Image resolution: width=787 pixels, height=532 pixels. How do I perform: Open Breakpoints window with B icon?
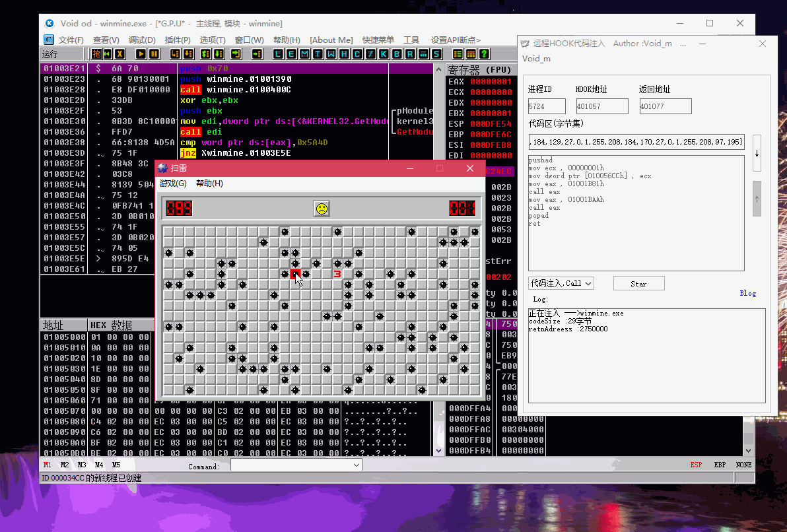397,53
